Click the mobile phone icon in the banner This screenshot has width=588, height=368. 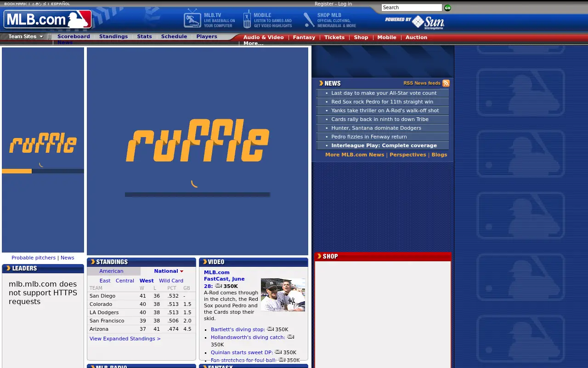(247, 19)
